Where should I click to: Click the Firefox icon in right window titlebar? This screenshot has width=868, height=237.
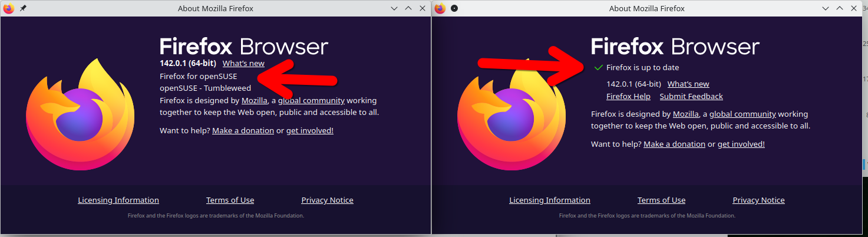coord(440,8)
